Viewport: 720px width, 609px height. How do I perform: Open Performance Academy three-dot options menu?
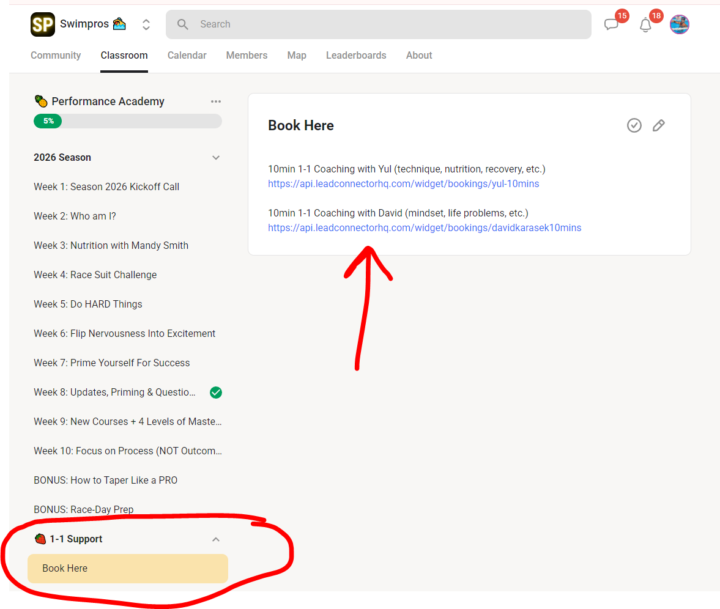click(x=216, y=101)
